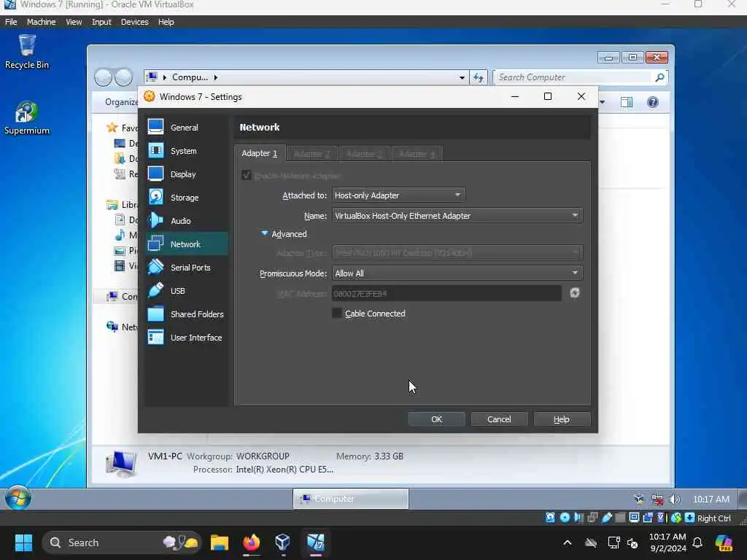The width and height of the screenshot is (747, 560).
Task: Click the Cancel button
Action: pos(499,419)
